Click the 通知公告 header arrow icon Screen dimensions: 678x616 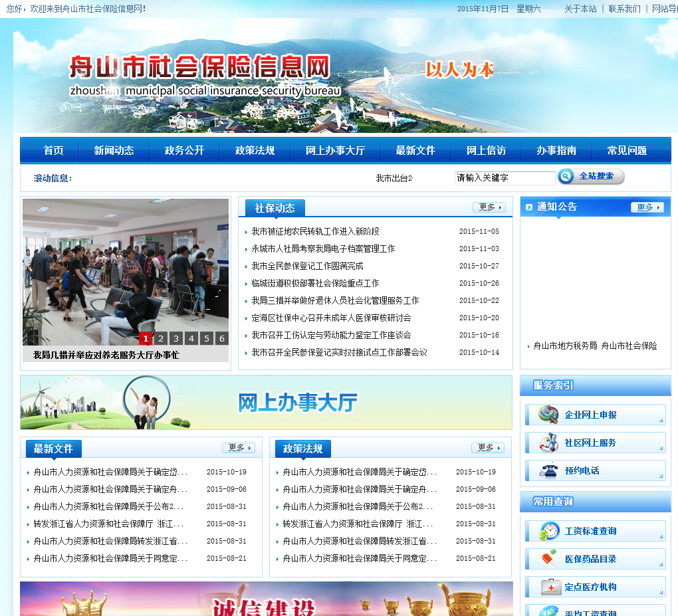[529, 207]
